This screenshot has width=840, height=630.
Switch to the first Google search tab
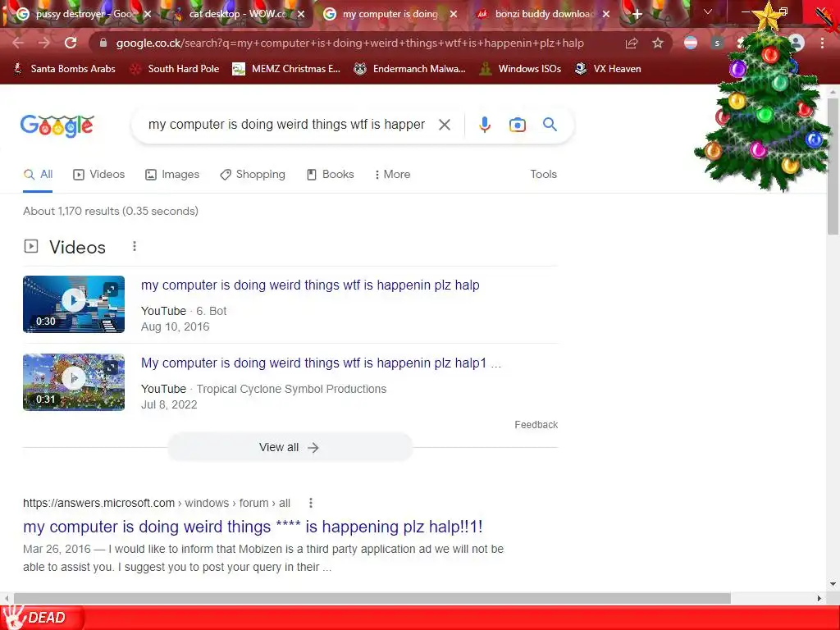click(84, 14)
